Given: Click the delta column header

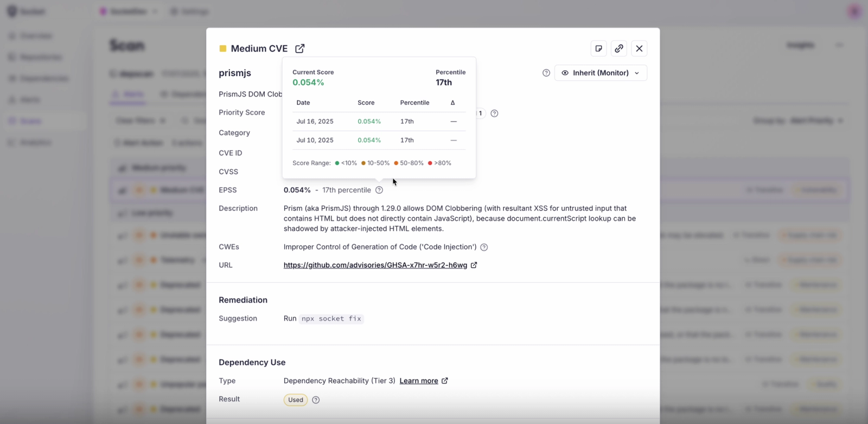Looking at the screenshot, I should click(453, 103).
